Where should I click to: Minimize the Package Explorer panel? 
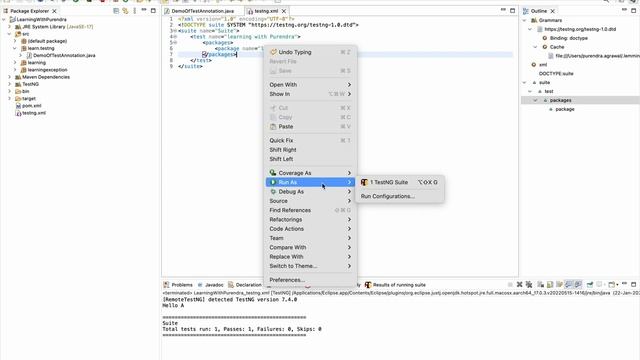(x=144, y=10)
